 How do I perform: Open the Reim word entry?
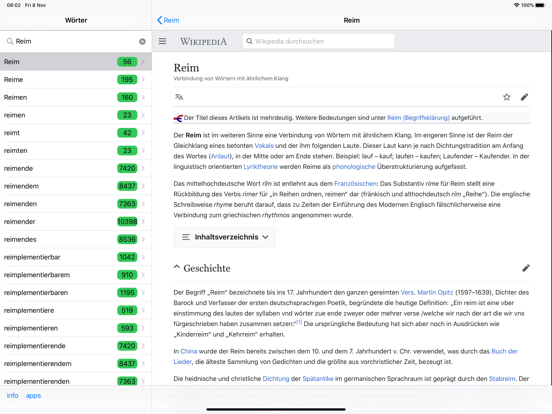[x=76, y=62]
